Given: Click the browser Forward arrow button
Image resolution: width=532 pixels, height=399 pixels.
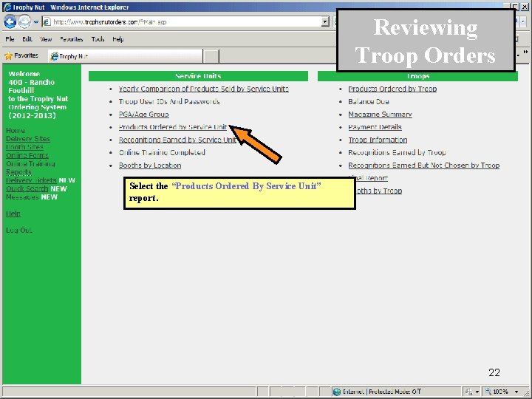Looking at the screenshot, I should click(24, 21).
